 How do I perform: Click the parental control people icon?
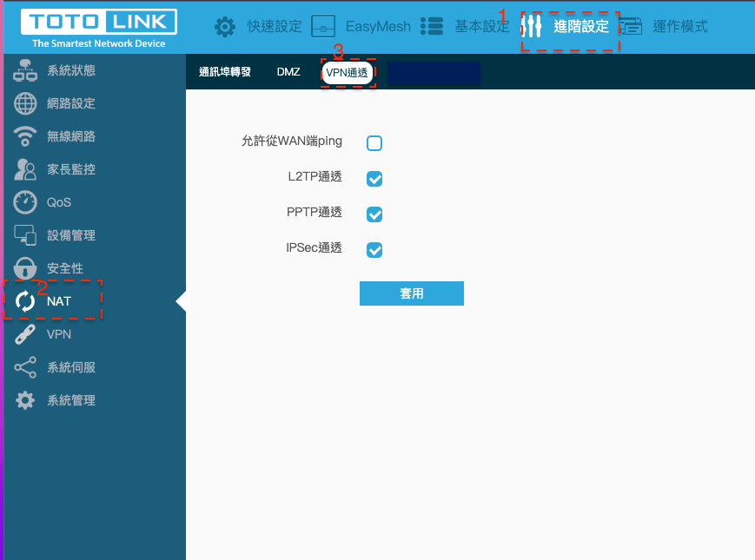[x=25, y=169]
